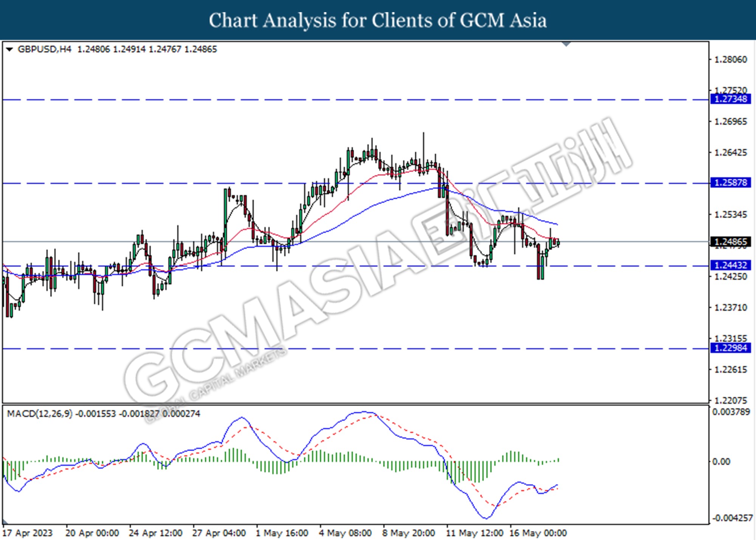Click the MACD zero level 0.00 label
The height and width of the screenshot is (540, 756).
click(721, 462)
